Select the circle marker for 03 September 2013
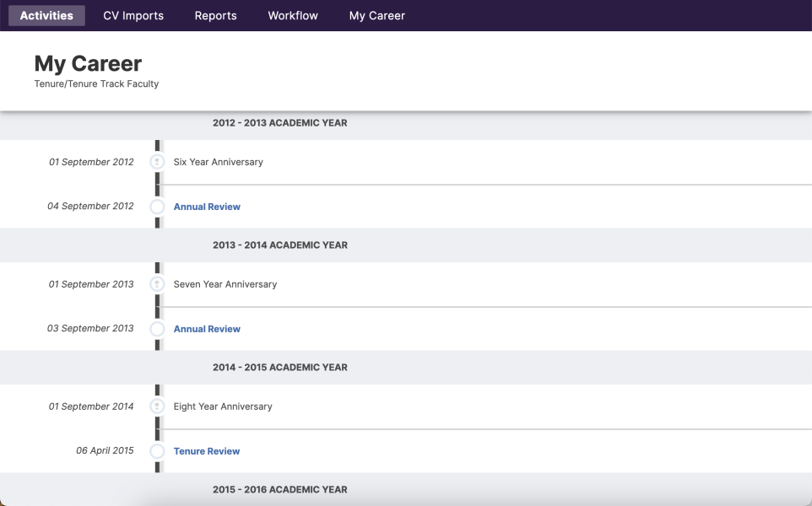Viewport: 812px width, 506px height. [x=157, y=329]
